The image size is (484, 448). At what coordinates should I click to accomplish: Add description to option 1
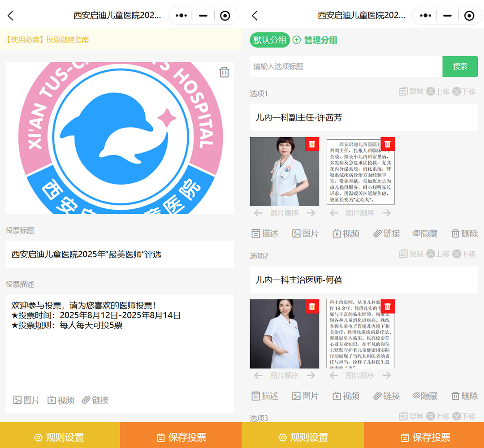265,233
